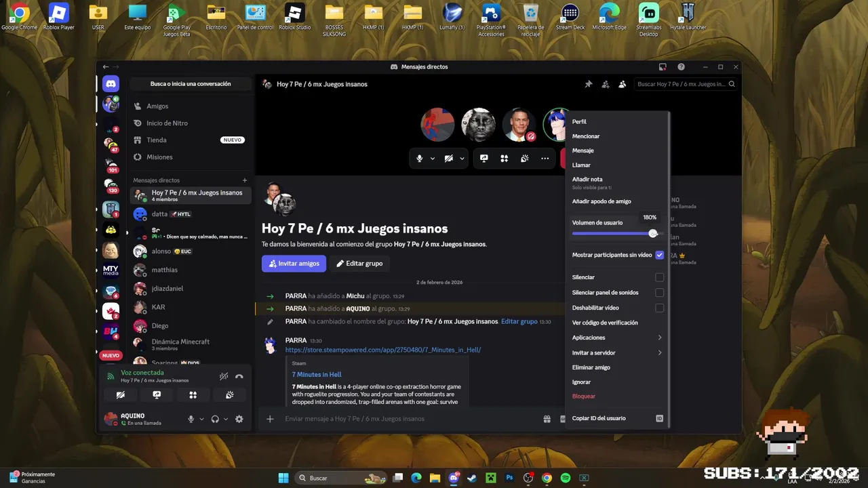Click Editar grupo button
This screenshot has height=488, width=868.
(359, 264)
